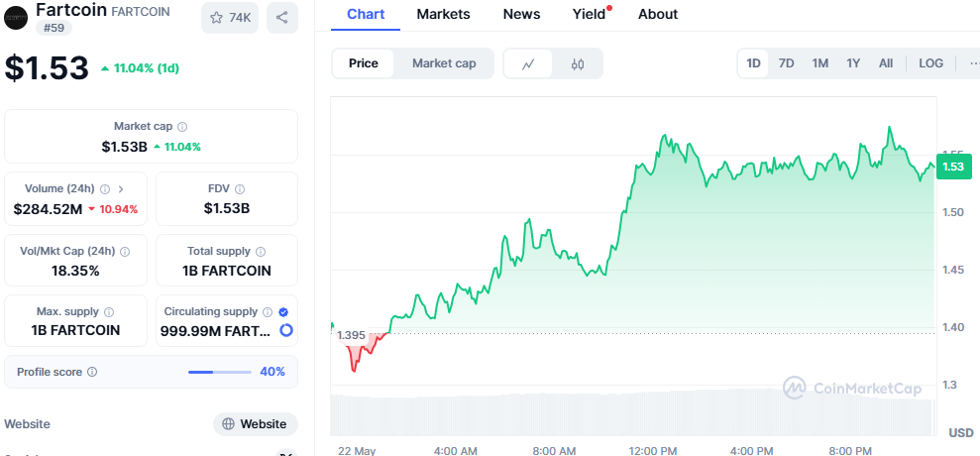Click the 1.395 opening price label
Image resolution: width=980 pixels, height=456 pixels.
tap(351, 335)
